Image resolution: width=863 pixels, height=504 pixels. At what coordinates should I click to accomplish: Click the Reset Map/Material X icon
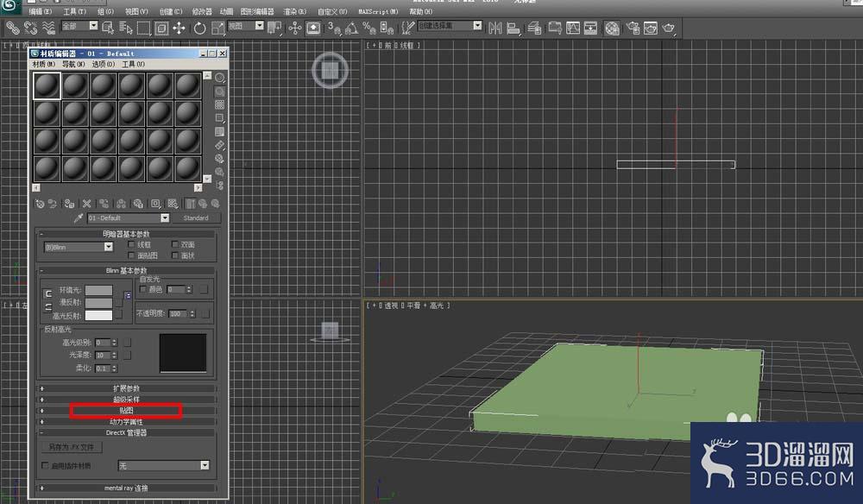pyautogui.click(x=86, y=204)
